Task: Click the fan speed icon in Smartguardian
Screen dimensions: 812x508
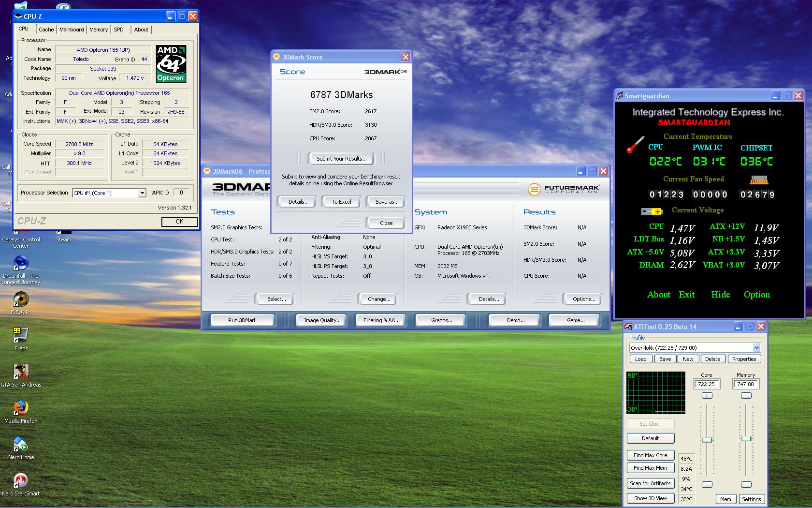Action: click(x=759, y=180)
